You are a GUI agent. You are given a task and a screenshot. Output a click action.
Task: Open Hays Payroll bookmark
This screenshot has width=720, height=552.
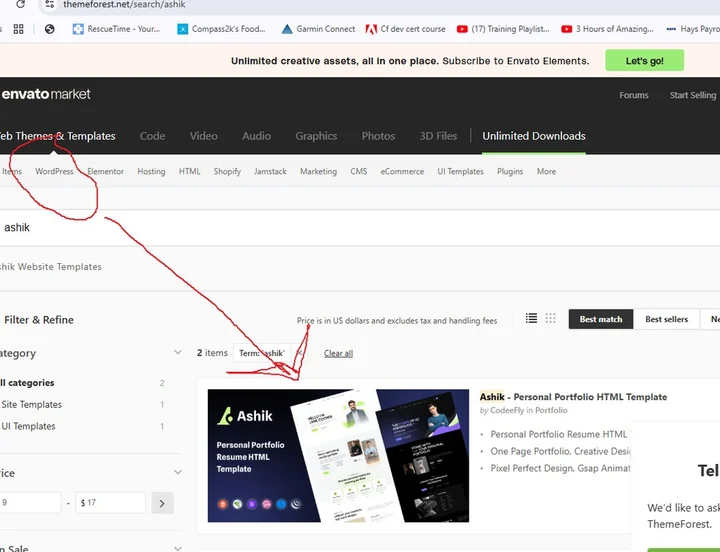point(693,29)
